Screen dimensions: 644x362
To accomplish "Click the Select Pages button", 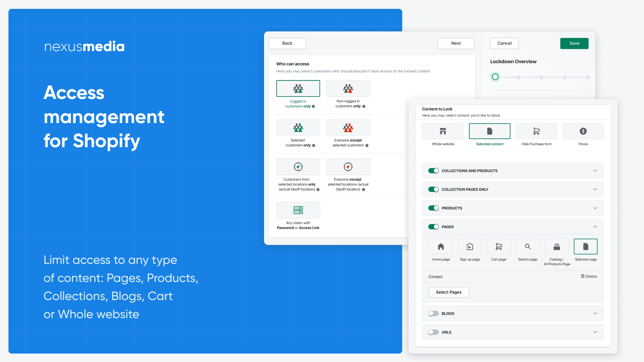I will pos(449,292).
